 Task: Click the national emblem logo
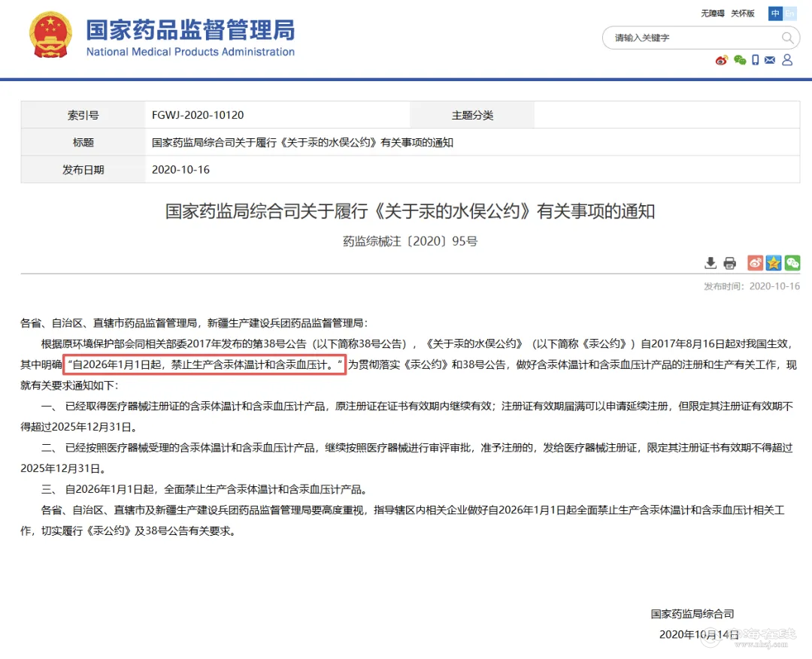pos(51,35)
